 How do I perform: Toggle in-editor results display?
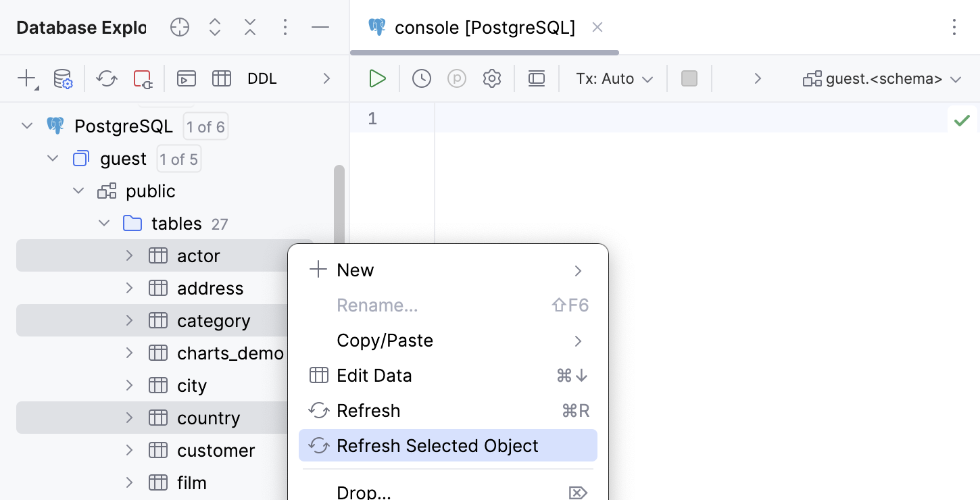[x=536, y=78]
